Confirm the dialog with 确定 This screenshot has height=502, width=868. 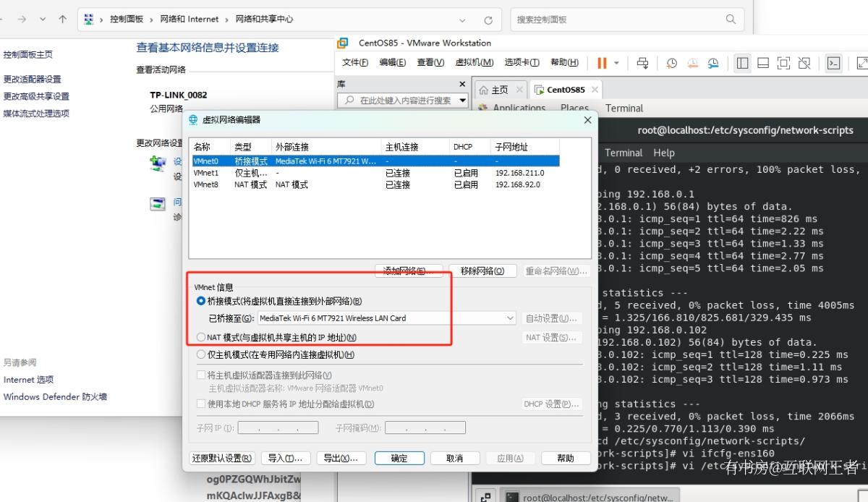click(399, 458)
